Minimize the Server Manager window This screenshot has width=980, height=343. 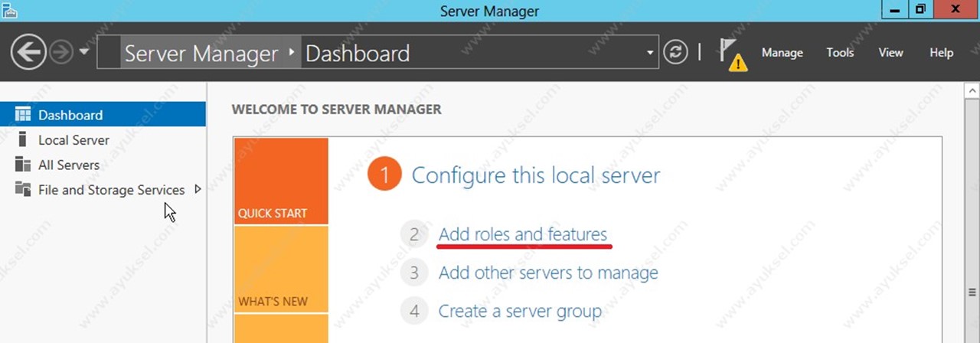point(896,10)
